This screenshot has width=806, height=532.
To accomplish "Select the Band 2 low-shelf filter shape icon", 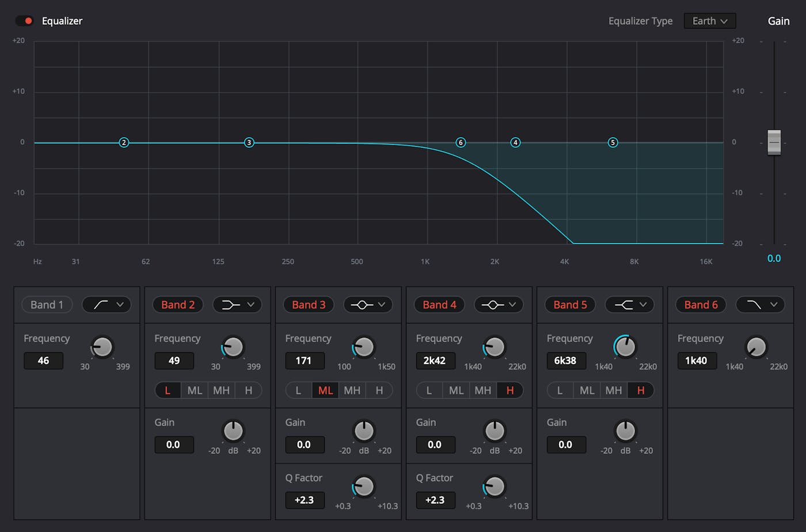I will click(233, 305).
